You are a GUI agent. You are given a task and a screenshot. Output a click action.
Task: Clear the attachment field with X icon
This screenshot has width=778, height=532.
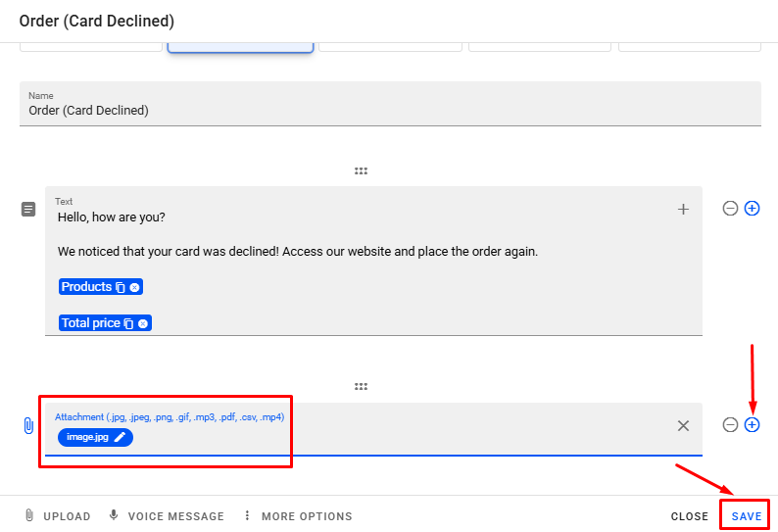(683, 425)
